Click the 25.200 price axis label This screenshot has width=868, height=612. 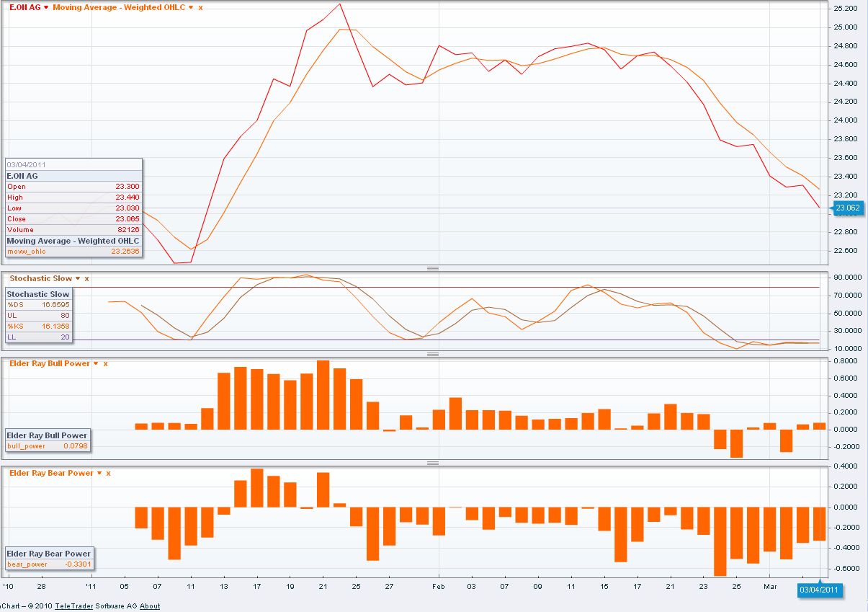click(x=844, y=9)
